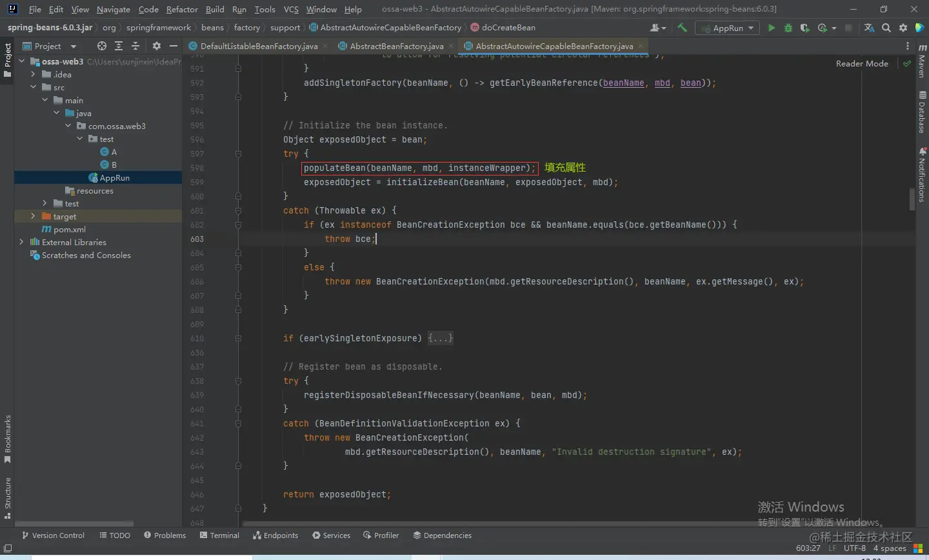Open IDE settings gear in top toolbar
The height and width of the screenshot is (560, 929).
coord(903,28)
